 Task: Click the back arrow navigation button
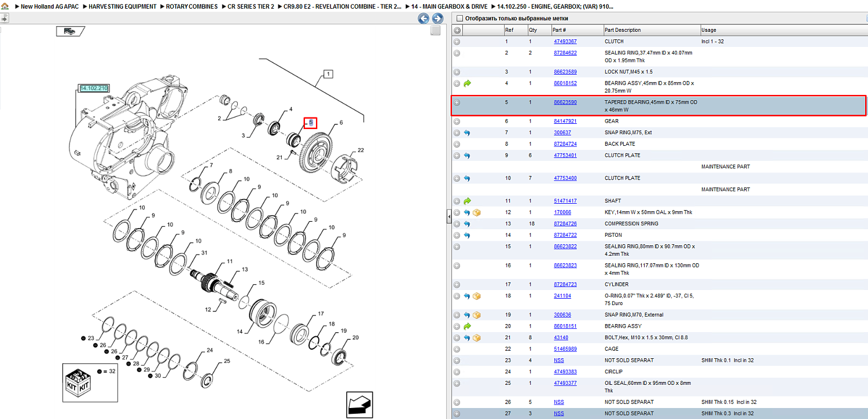424,19
